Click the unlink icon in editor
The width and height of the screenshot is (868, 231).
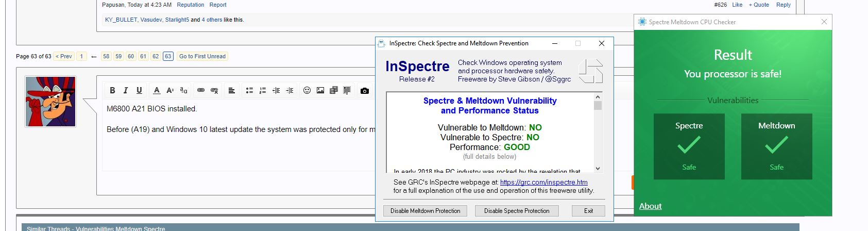click(x=214, y=91)
